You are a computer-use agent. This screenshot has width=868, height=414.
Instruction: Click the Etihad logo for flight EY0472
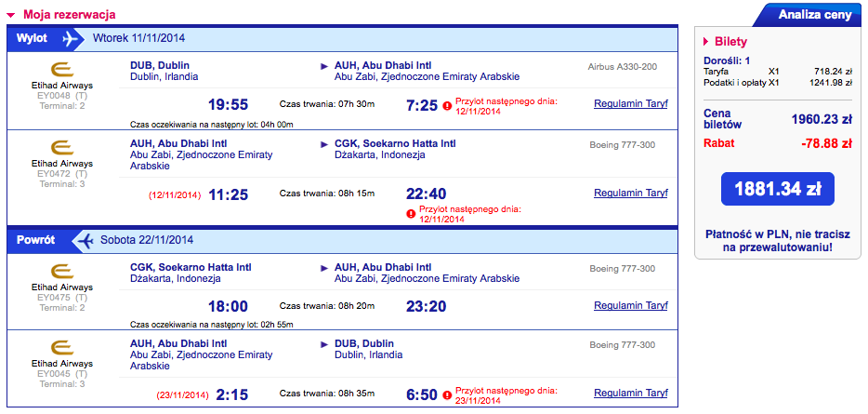pyautogui.click(x=61, y=148)
